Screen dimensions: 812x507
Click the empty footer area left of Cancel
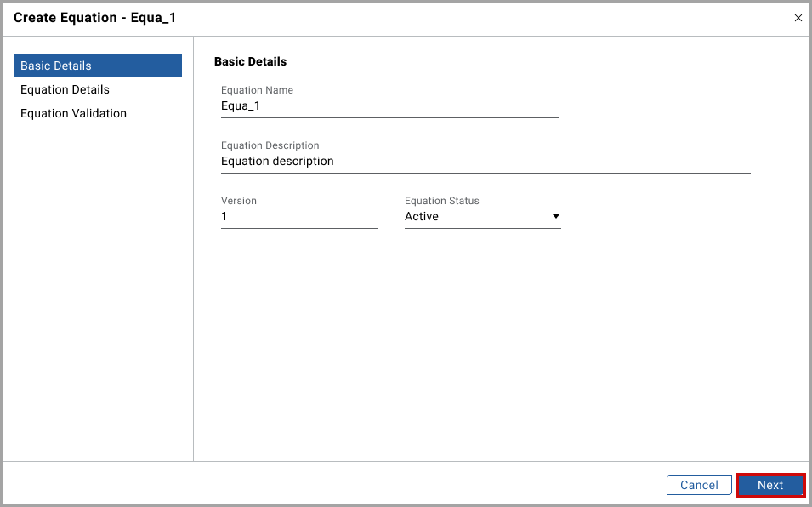tap(340, 485)
